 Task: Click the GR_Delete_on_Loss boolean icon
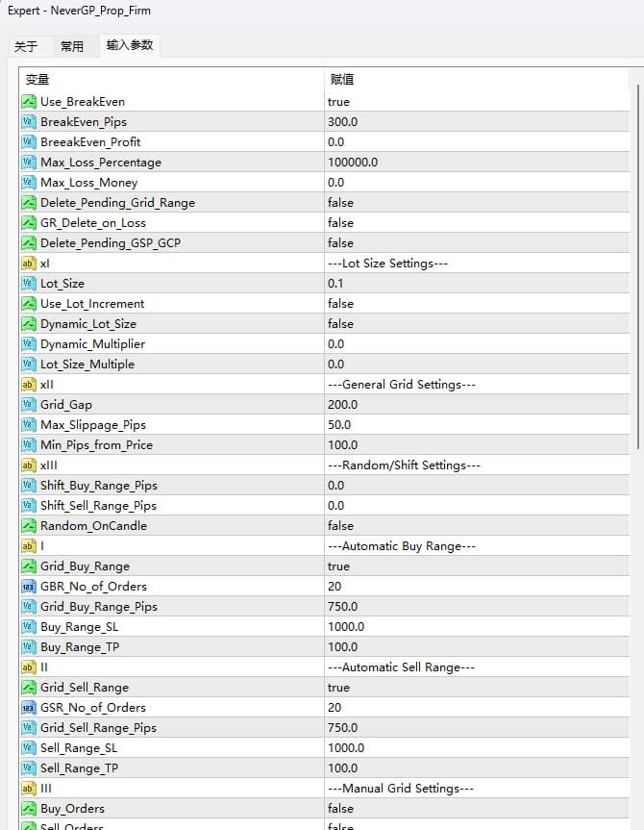tap(29, 223)
